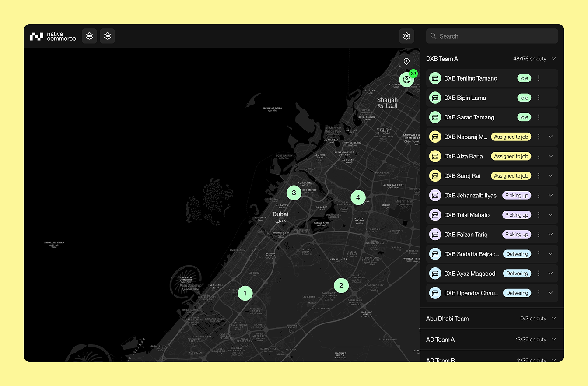Viewport: 588px width, 386px height.
Task: Select map marker number 3 near Al Satwa
Action: tap(294, 193)
